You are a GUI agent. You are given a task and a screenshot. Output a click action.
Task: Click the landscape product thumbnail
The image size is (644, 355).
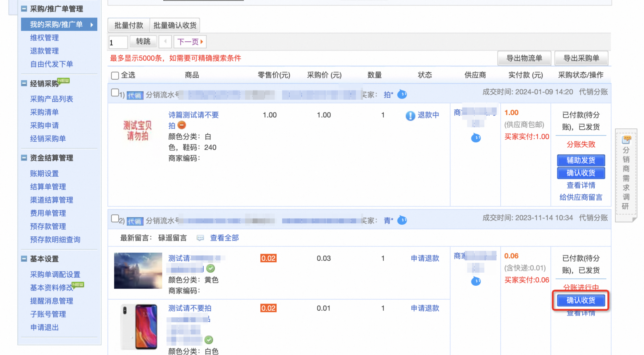138,271
